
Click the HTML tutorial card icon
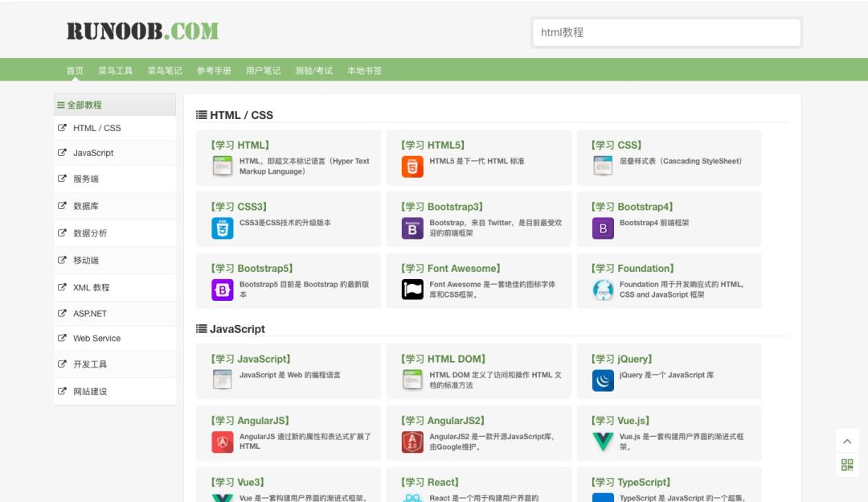point(223,167)
